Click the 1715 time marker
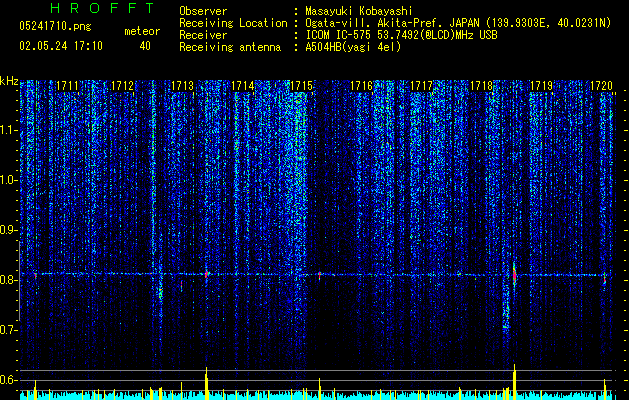629x400 pixels. (302, 85)
